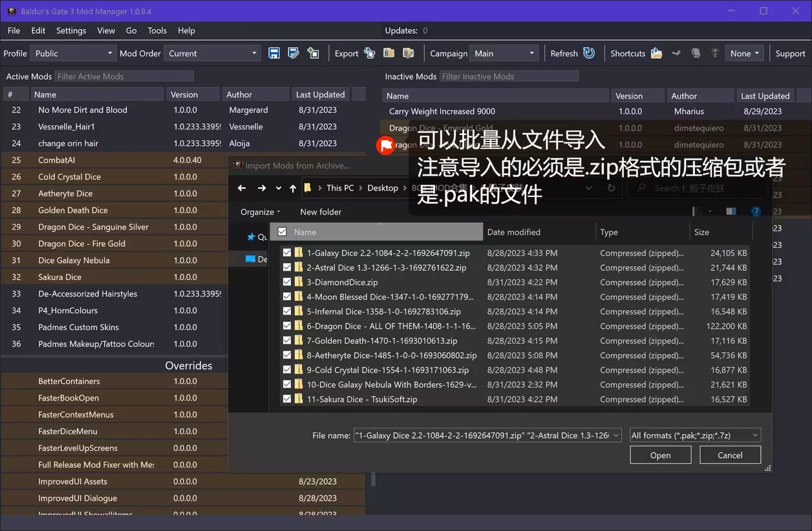Viewport: 812px width, 531px height.
Task: Uncheck 2-Astral Dice 1.3 zip checkbox
Action: (x=287, y=267)
